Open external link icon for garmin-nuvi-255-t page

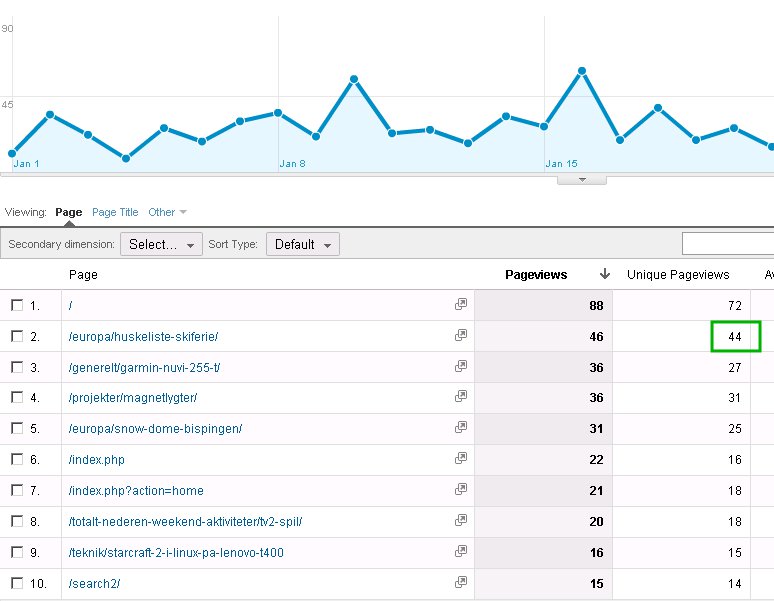461,366
